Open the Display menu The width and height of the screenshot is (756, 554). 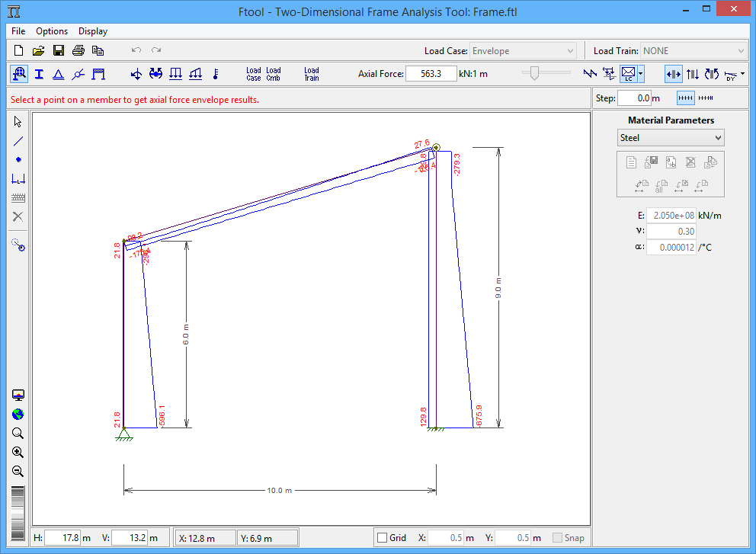[93, 31]
